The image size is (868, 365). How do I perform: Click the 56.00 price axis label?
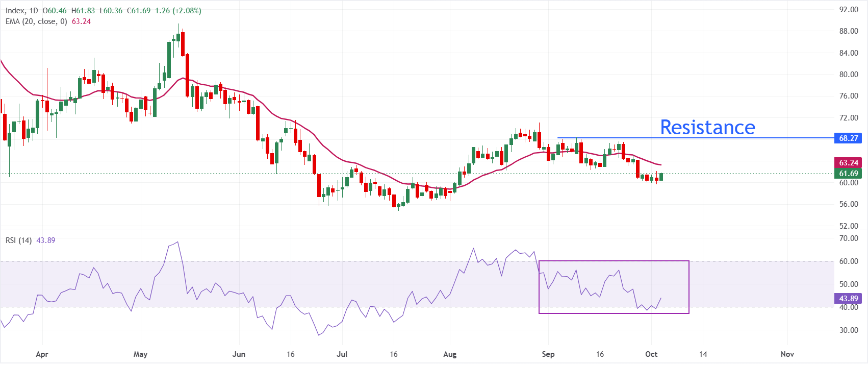point(849,204)
